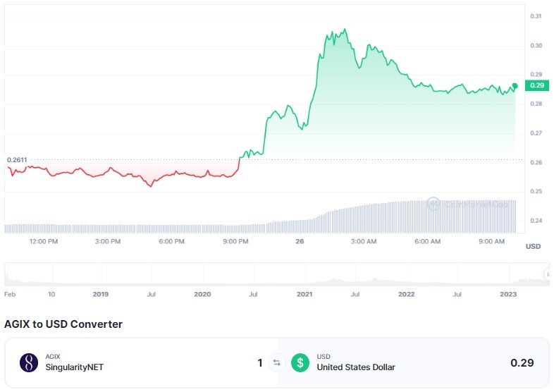Click the green current price dot on chart

point(515,85)
